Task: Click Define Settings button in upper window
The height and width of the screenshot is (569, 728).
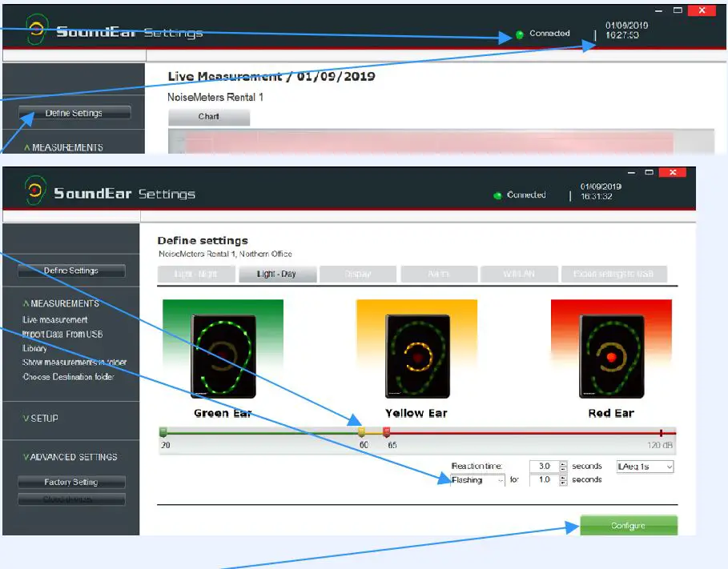Action: point(74,113)
